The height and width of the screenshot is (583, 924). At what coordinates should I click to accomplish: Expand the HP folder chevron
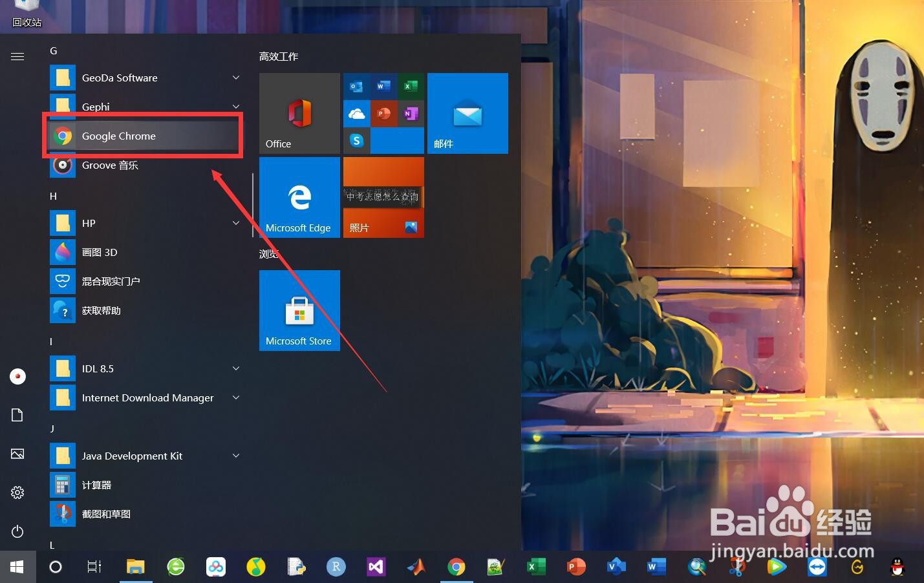click(236, 223)
